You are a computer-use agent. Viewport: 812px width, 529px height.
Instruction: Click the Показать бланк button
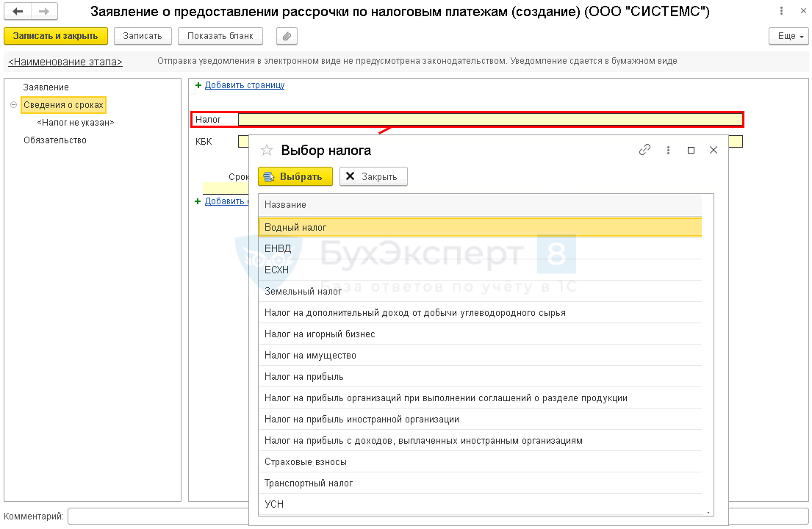tap(220, 36)
